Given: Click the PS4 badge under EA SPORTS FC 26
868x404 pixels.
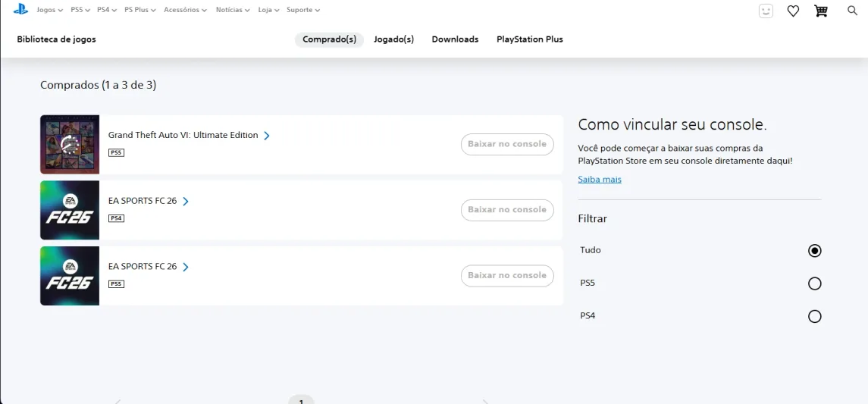Looking at the screenshot, I should [116, 218].
